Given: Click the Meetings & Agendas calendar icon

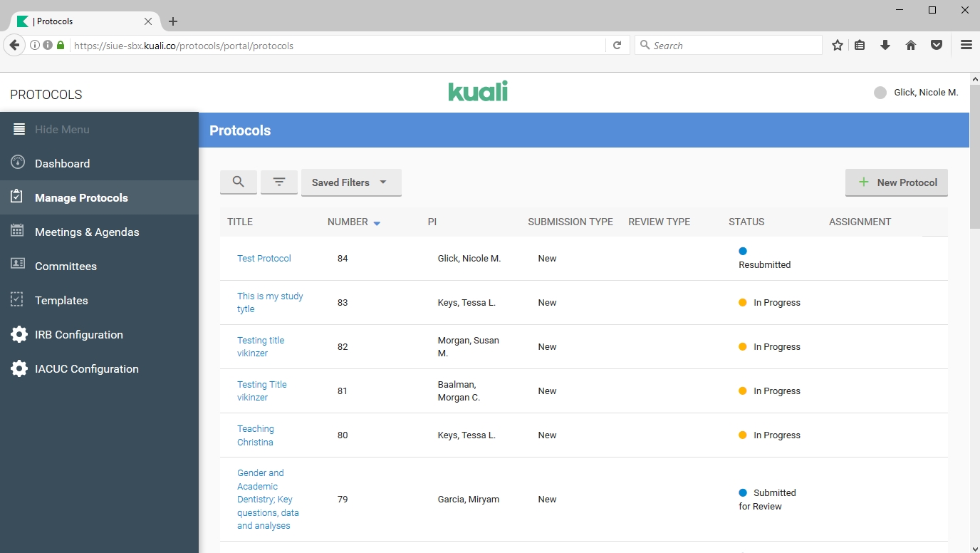Looking at the screenshot, I should 19,232.
